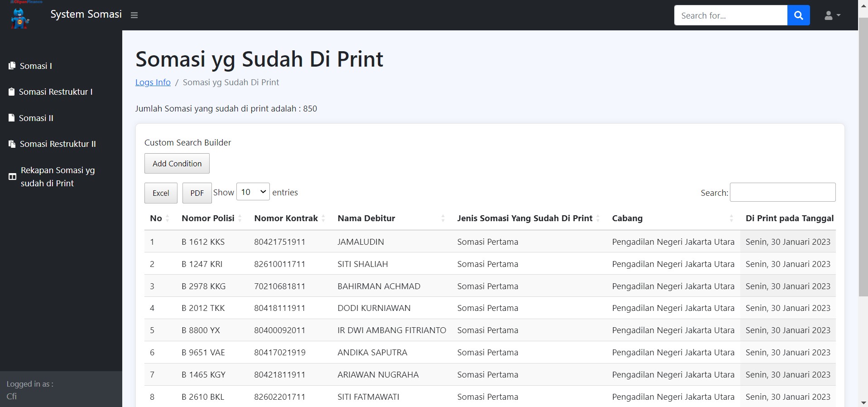Click the Somasi Restruktur I clipboard icon
This screenshot has width=868, height=407.
point(12,92)
